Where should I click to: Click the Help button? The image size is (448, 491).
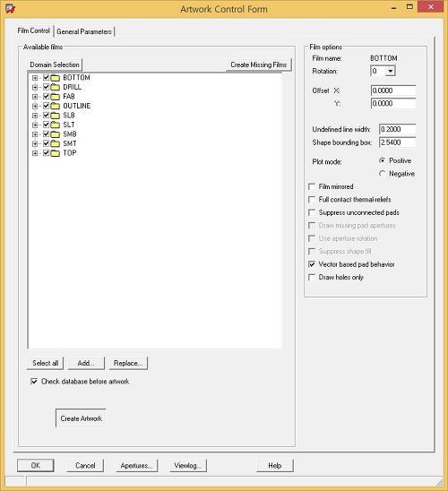click(275, 466)
